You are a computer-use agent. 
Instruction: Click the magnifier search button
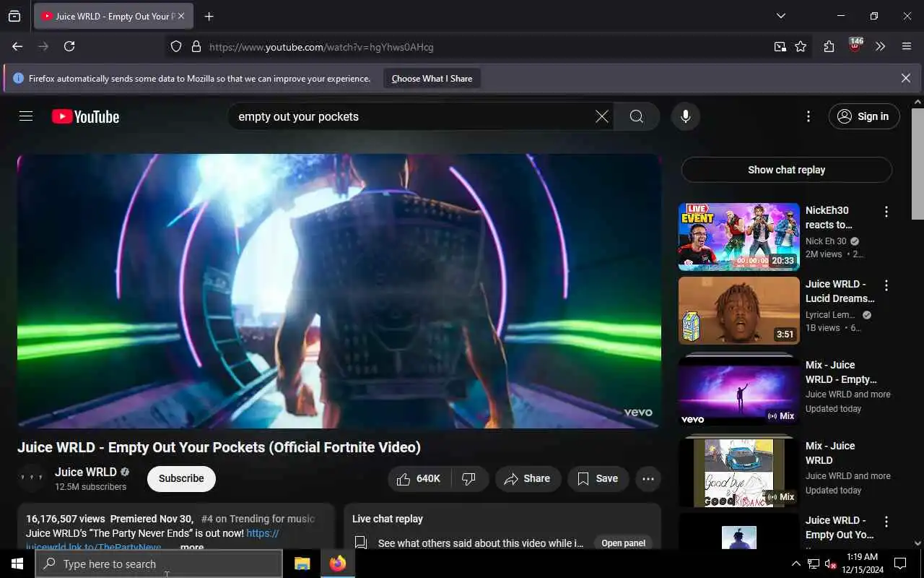(636, 116)
